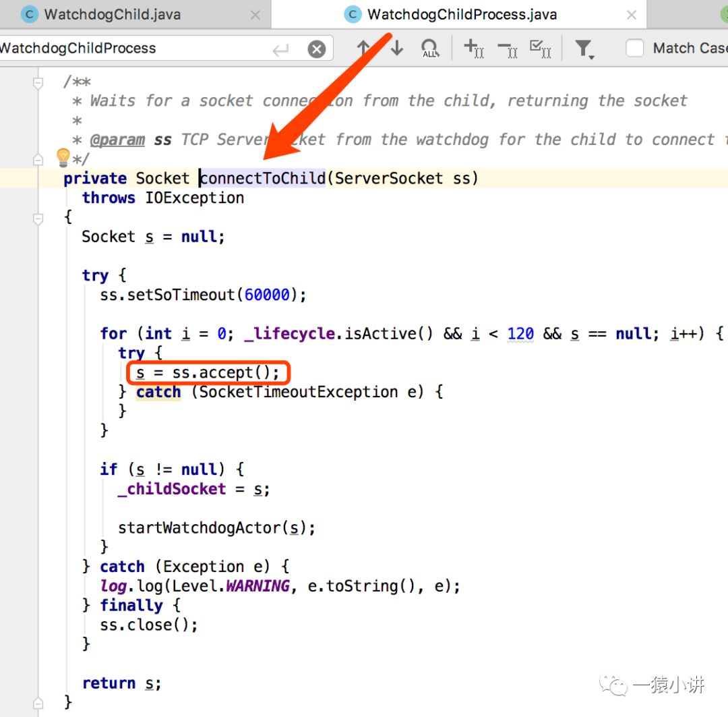Click the number 120 in the for loop
The height and width of the screenshot is (717, 728).
coord(520,334)
